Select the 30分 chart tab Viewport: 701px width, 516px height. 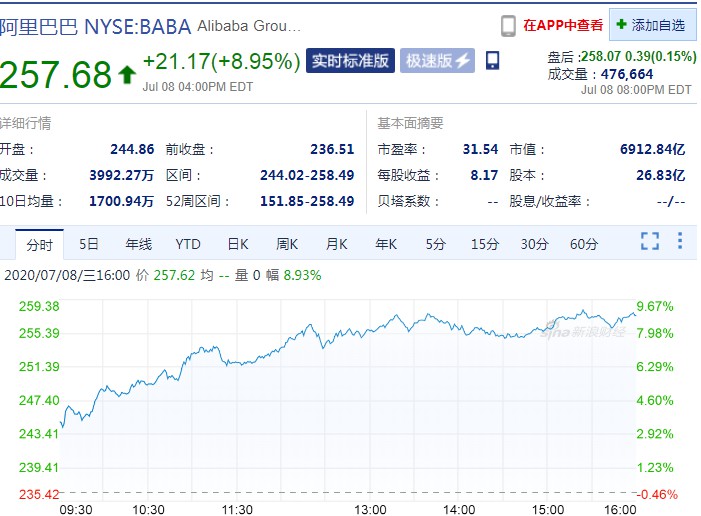(x=534, y=244)
